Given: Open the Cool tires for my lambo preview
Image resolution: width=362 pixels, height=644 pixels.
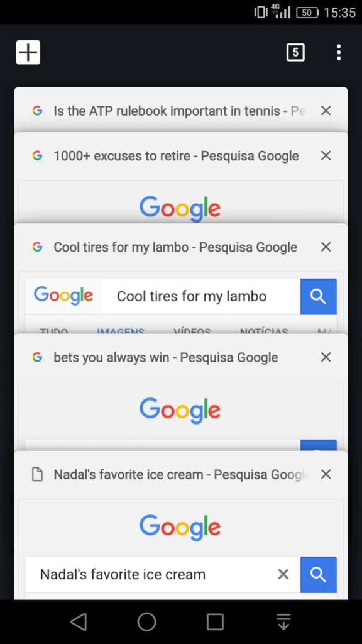Looking at the screenshot, I should pos(181,303).
